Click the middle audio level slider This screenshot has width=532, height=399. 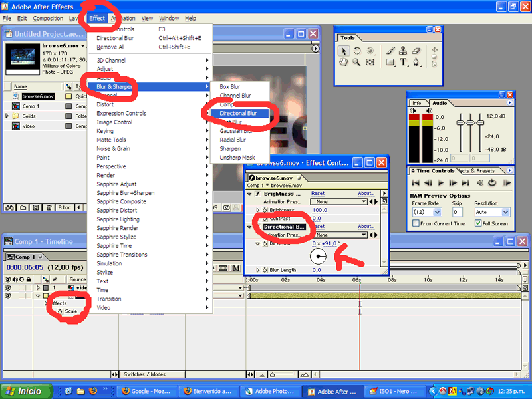point(470,122)
